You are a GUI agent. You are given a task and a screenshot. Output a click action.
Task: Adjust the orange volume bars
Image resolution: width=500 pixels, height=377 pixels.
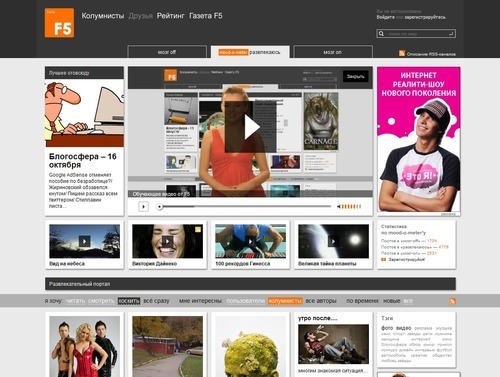tap(352, 207)
